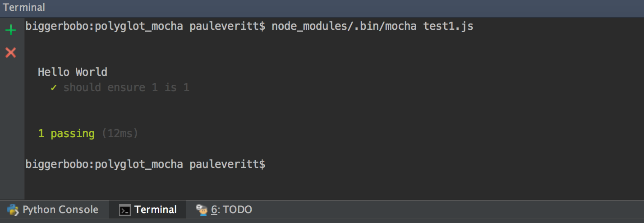Click the Terminal panel title header
This screenshot has width=644, height=223.
pos(24,7)
